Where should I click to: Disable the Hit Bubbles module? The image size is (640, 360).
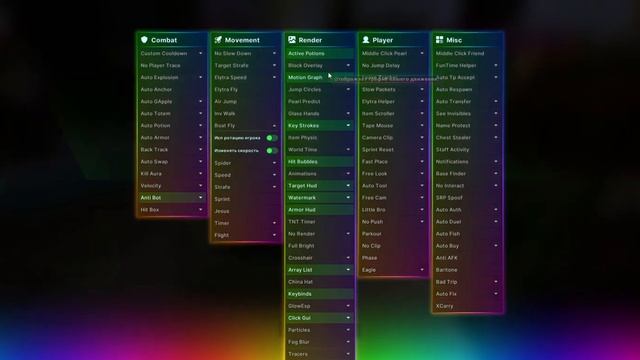coord(320,162)
